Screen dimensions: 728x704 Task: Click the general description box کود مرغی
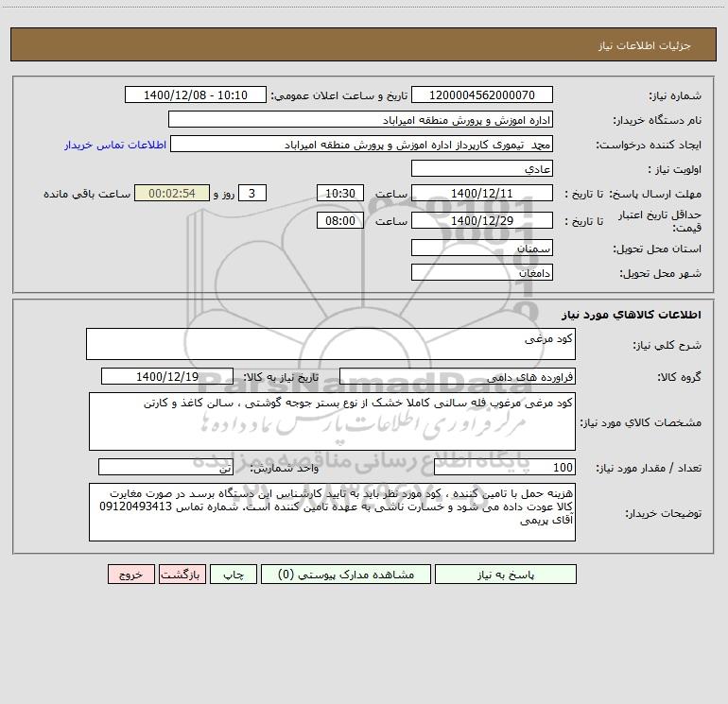click(331, 344)
